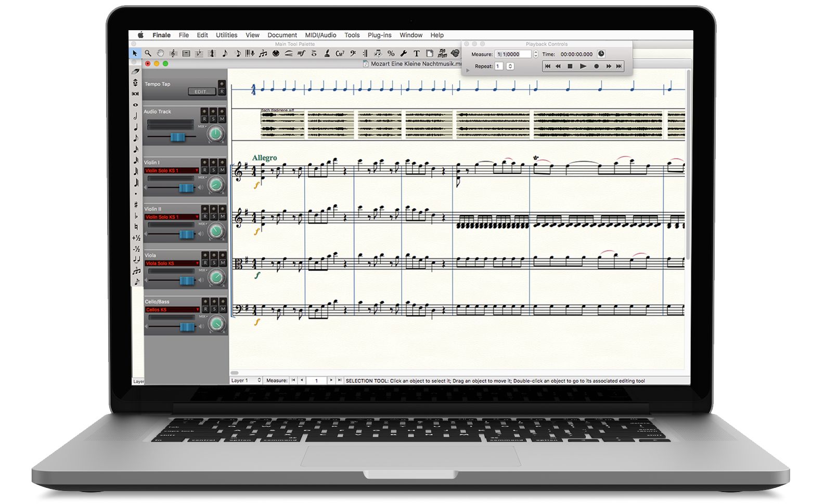Solo the Viola track
Viewport: 825px width, 504px height.
click(214, 263)
